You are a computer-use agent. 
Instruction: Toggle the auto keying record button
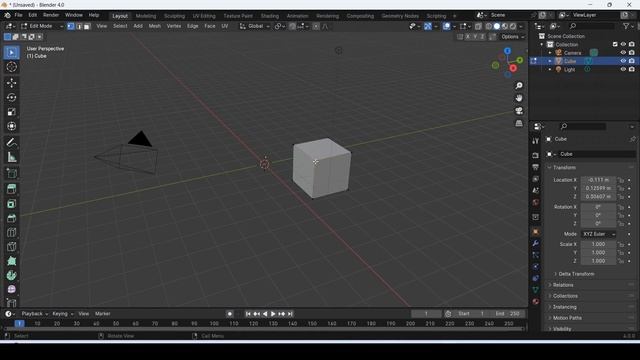coord(230,314)
